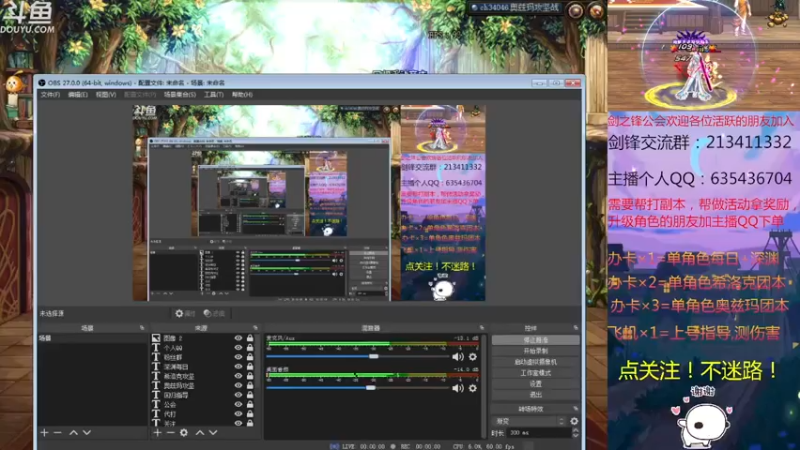Move scene down with arrow icon
Image resolution: width=800 pixels, height=450 pixels.
87,433
